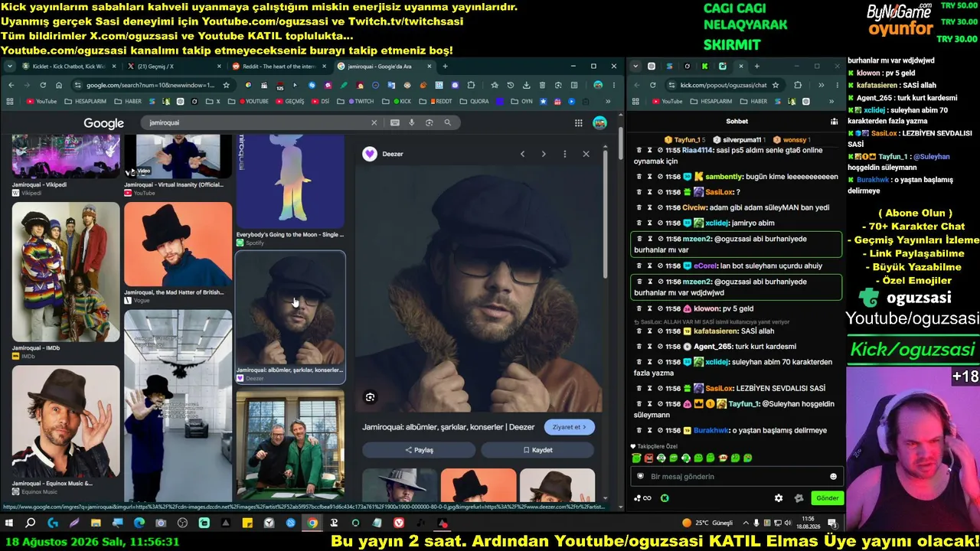The width and height of the screenshot is (980, 551).
Task: Open chat settings gear icon
Action: pos(779,498)
